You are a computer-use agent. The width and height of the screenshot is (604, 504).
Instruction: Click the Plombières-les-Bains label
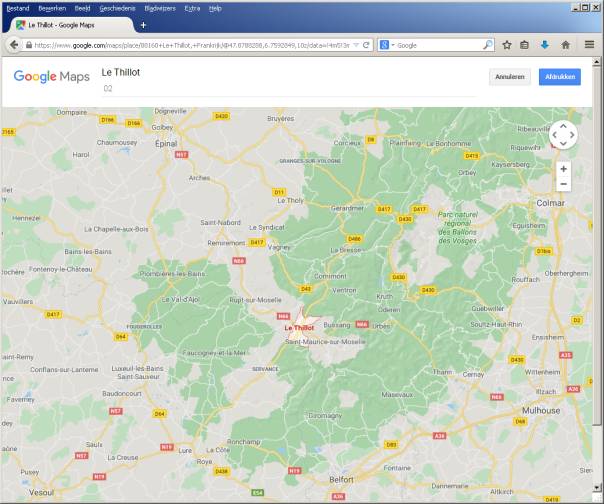(172, 274)
